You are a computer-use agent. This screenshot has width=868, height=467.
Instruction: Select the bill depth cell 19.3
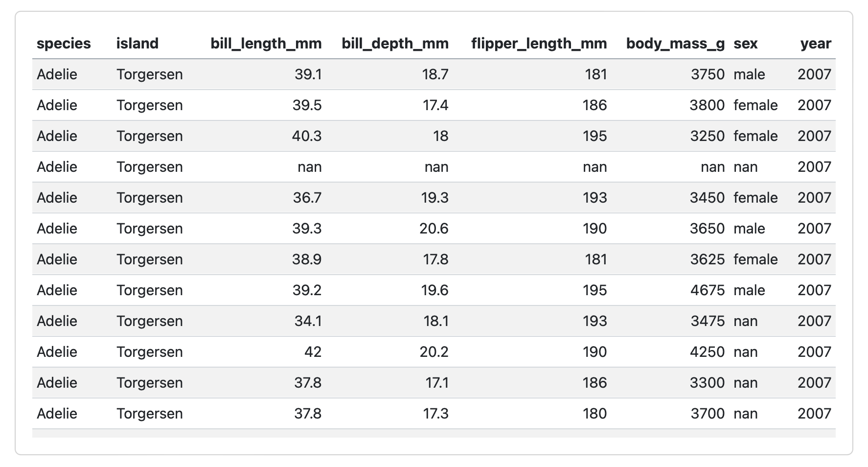pyautogui.click(x=434, y=198)
